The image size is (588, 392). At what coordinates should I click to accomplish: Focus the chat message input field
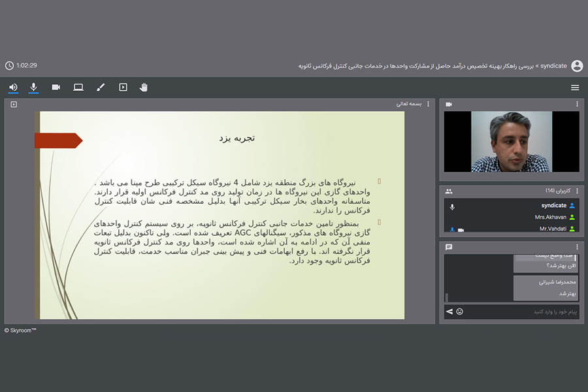[521, 312]
